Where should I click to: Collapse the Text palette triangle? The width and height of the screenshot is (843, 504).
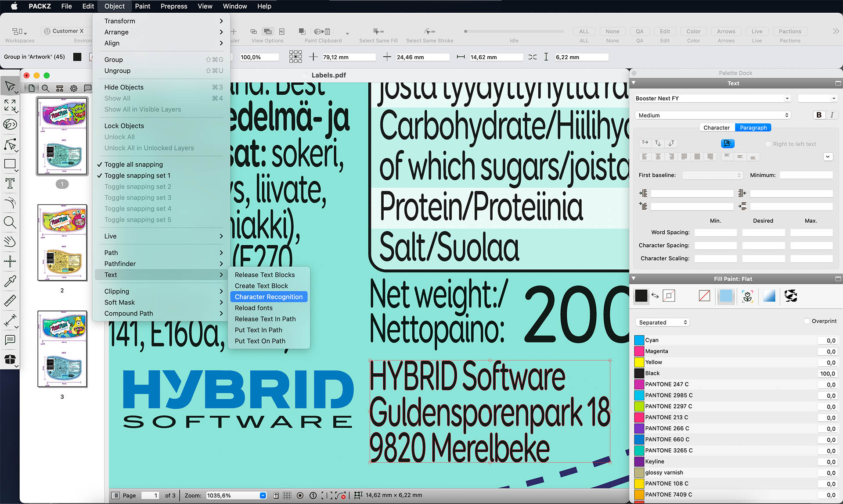point(634,83)
